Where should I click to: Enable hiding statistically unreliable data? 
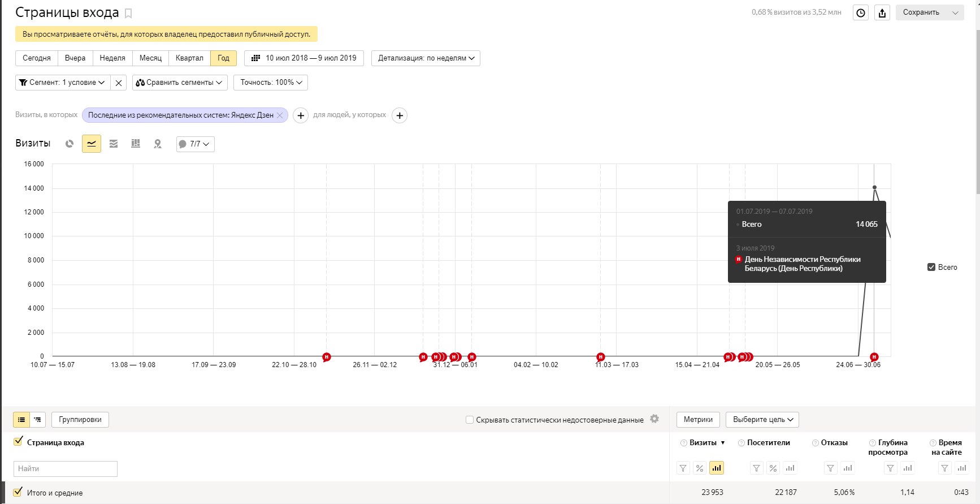(x=470, y=420)
